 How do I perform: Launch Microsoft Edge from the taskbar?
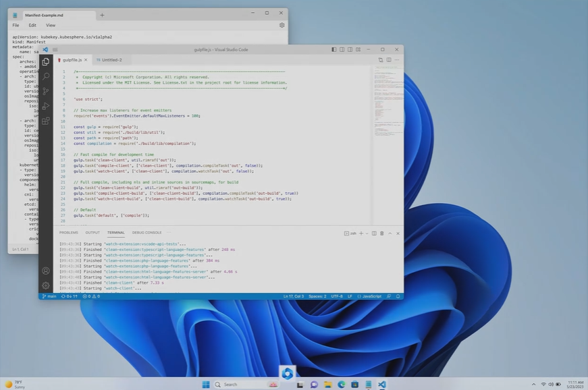pyautogui.click(x=341, y=385)
